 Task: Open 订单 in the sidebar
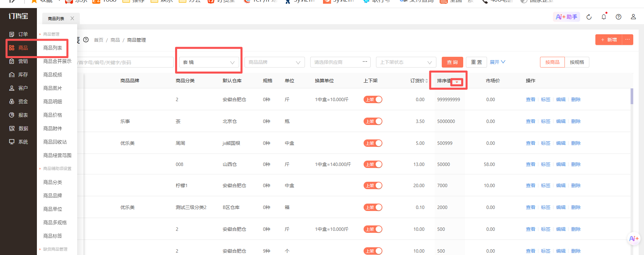[18, 34]
